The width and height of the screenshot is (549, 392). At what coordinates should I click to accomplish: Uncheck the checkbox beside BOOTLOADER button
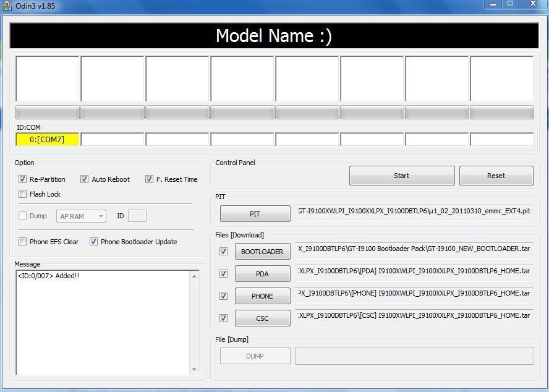click(x=223, y=251)
